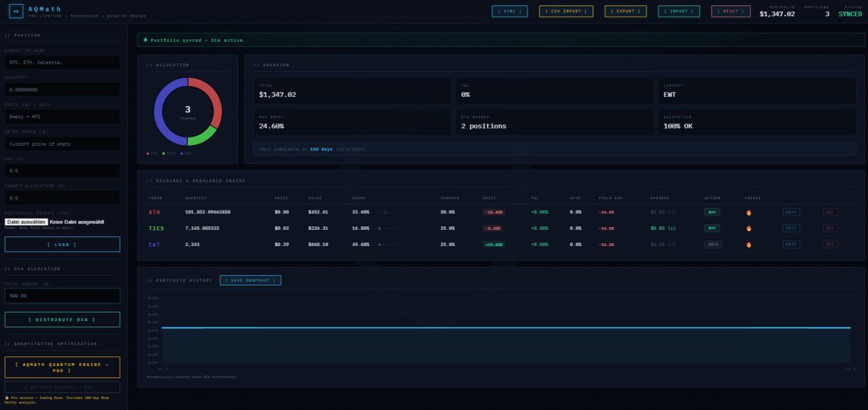The image size is (868, 410).
Task: Click the allocation donut chart
Action: (x=187, y=112)
